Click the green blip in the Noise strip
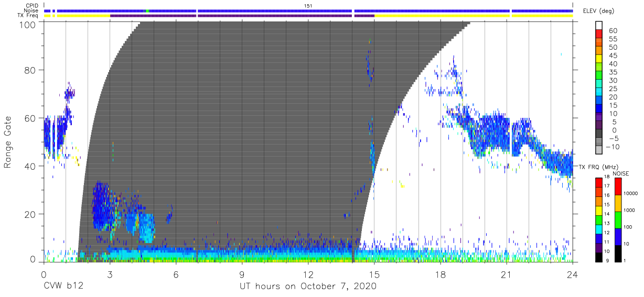 tap(147, 10)
